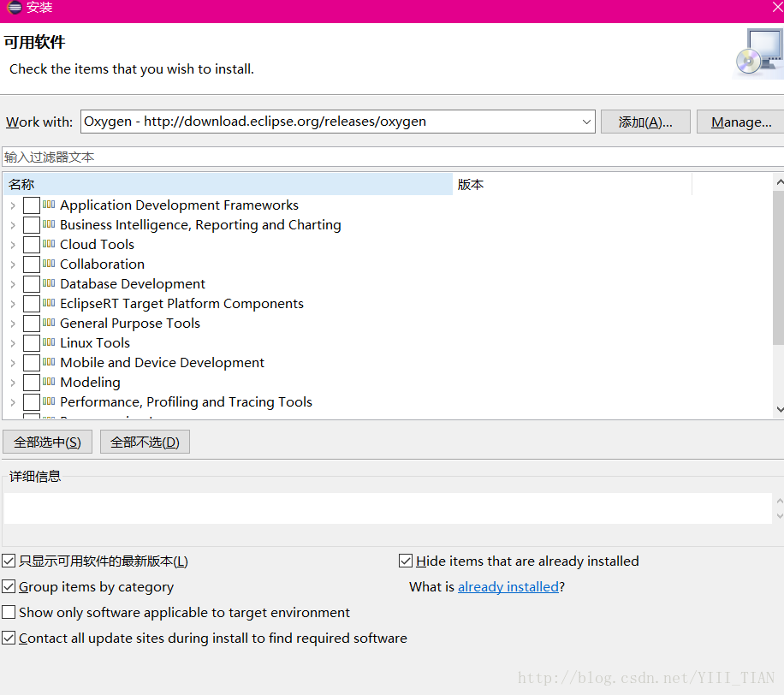
Task: Click the category icon beside General Purpose Tools
Action: (x=49, y=323)
